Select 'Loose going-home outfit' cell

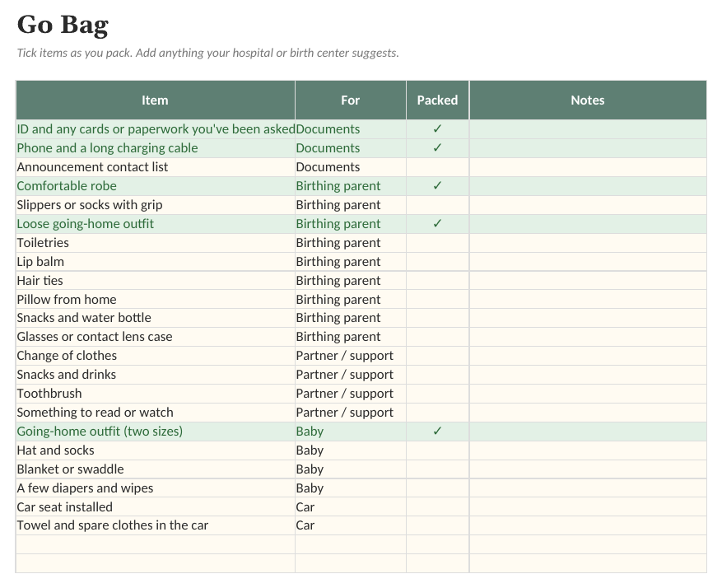[155, 224]
